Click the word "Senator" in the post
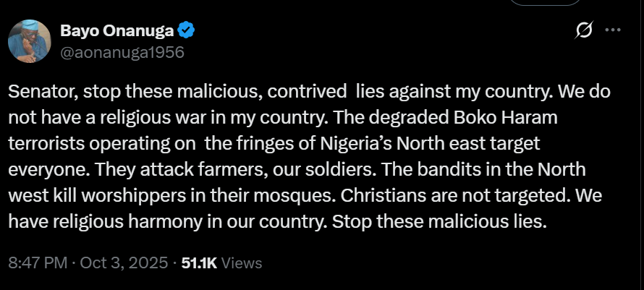Image resolution: width=644 pixels, height=290 pixels. click(38, 94)
